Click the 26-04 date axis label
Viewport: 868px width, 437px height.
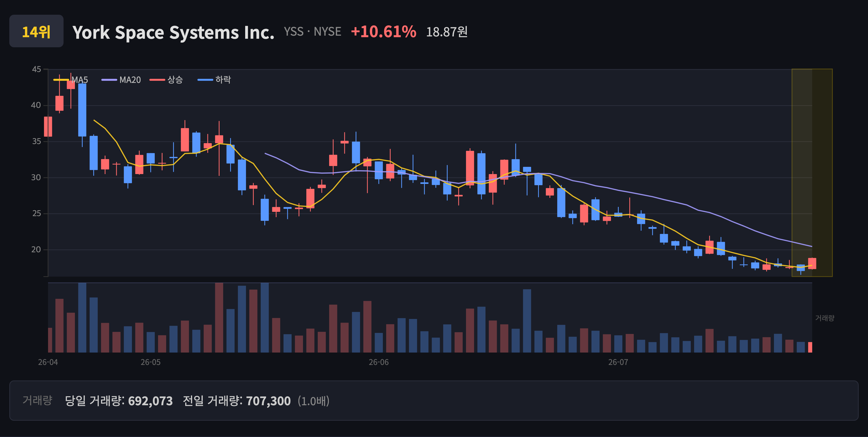tap(48, 362)
